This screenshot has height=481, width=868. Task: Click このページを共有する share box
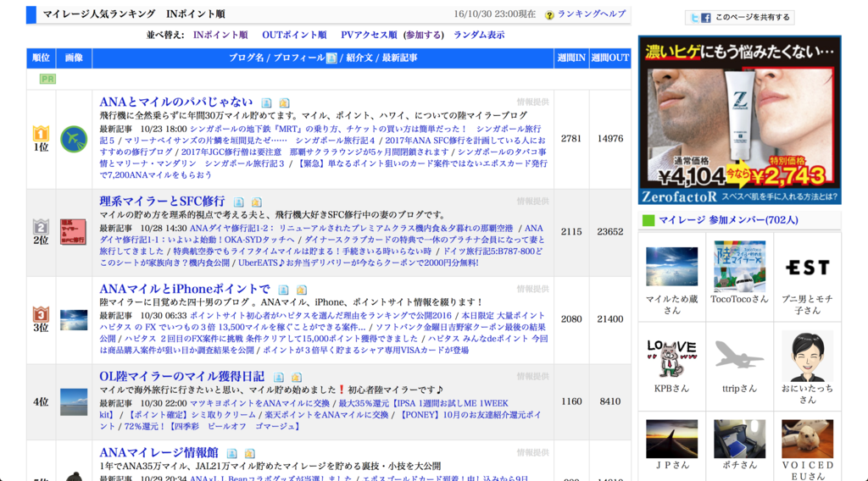[x=739, y=18]
